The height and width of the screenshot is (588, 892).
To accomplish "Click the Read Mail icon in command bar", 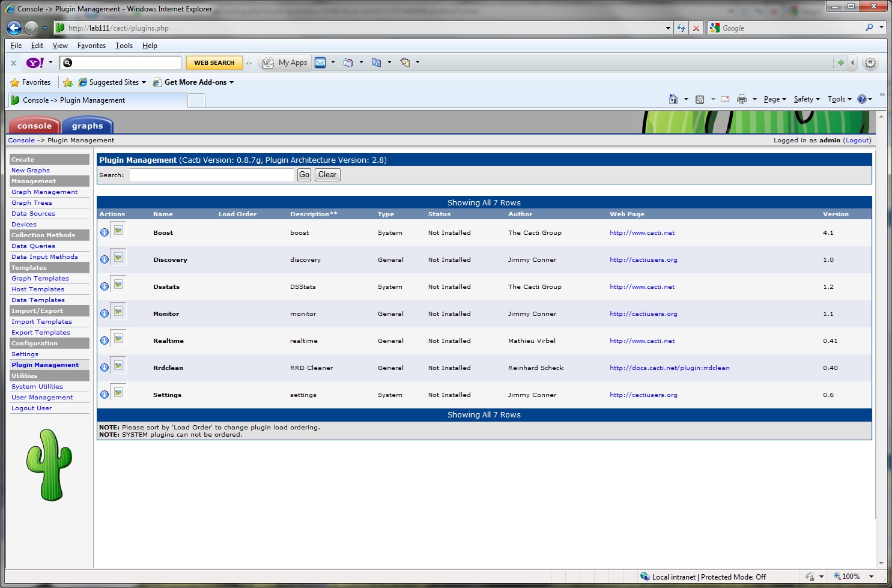I will [725, 99].
